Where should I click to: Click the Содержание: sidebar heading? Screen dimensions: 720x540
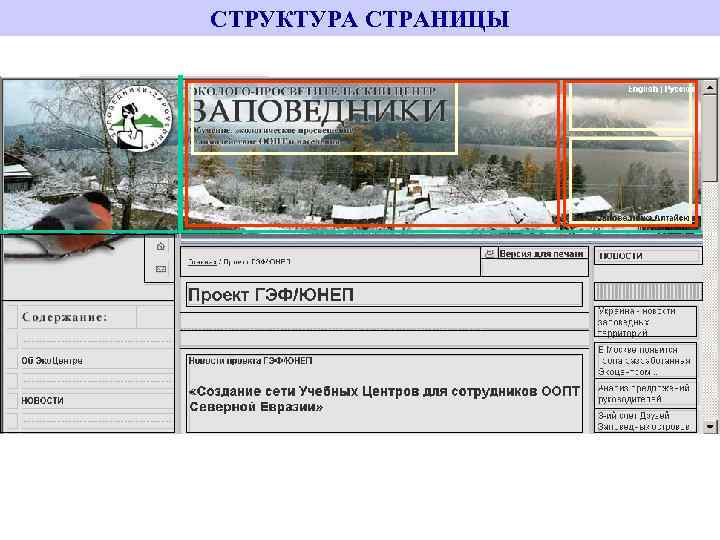click(64, 317)
